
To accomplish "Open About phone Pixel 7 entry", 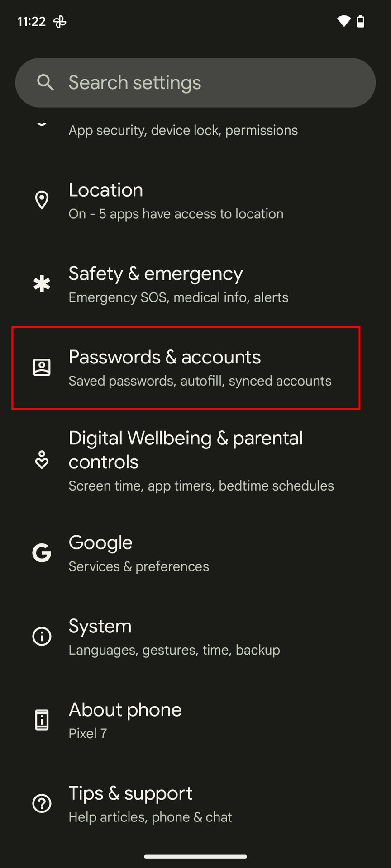I will coord(195,721).
